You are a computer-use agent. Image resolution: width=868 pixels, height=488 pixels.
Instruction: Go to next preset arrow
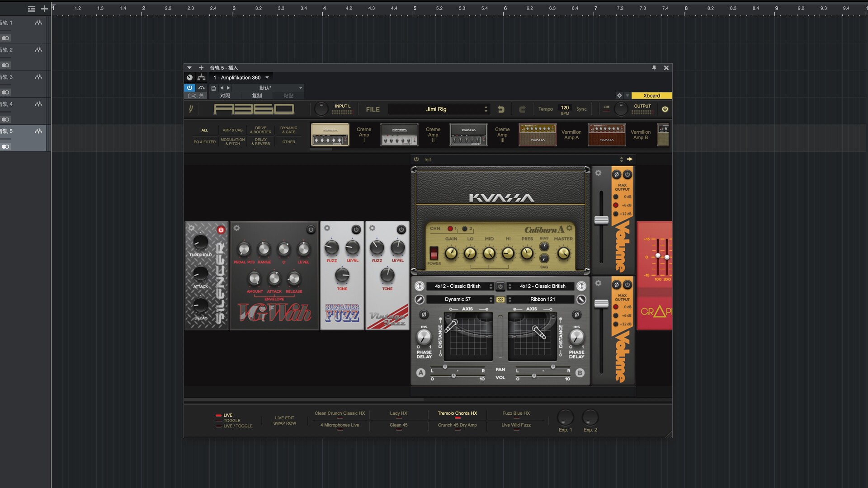click(228, 88)
